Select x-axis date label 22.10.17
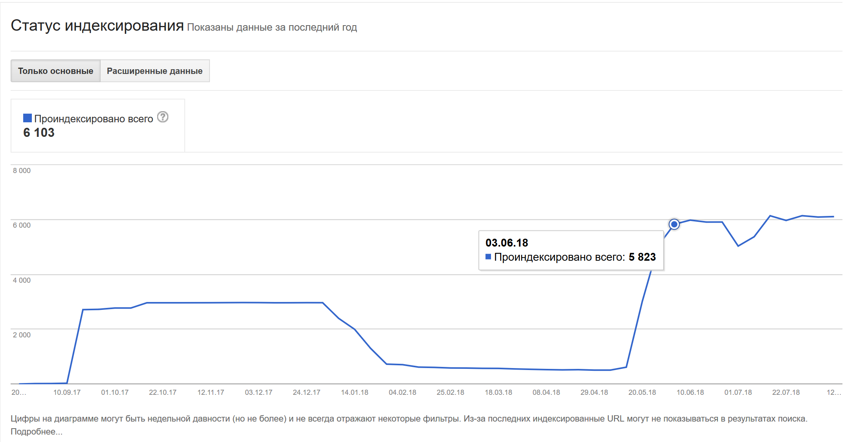This screenshot has height=442, width=868. (x=163, y=392)
